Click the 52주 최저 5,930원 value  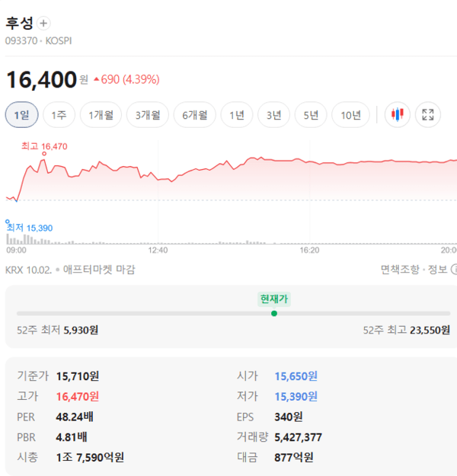click(x=81, y=330)
